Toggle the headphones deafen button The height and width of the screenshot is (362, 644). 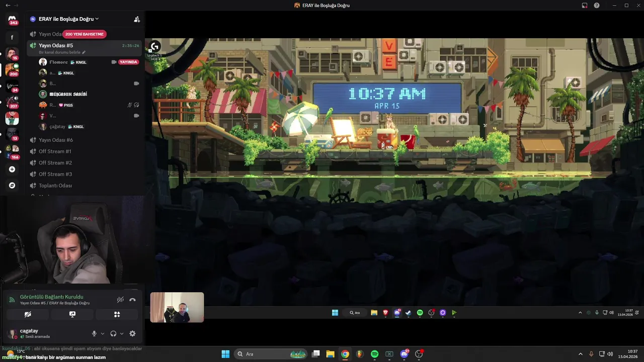pyautogui.click(x=113, y=333)
